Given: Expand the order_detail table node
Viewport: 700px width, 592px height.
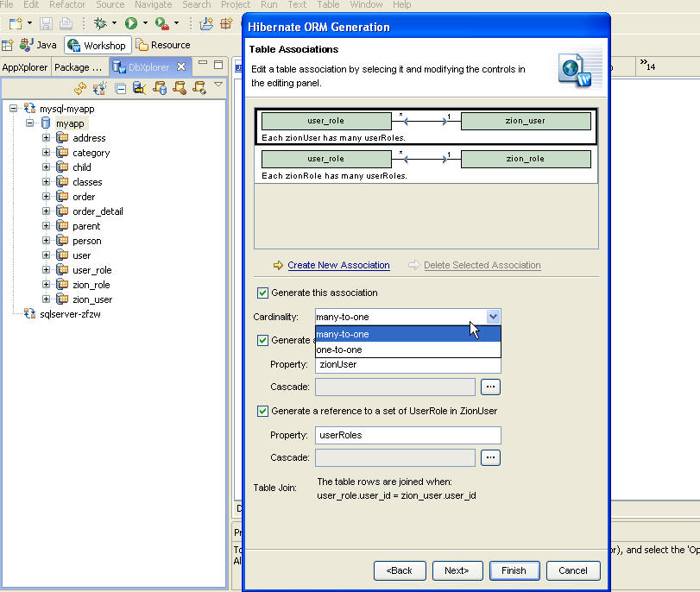Looking at the screenshot, I should click(x=46, y=211).
